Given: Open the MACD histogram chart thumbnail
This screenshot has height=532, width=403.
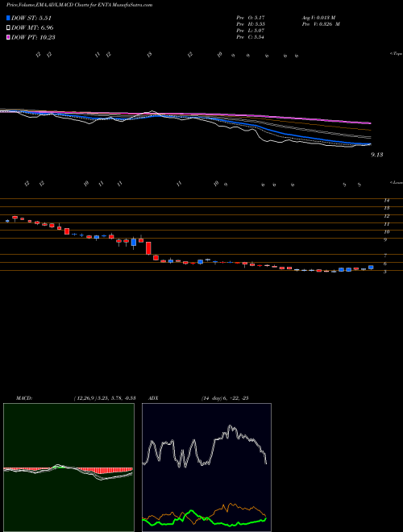Looking at the screenshot, I should tap(69, 468).
